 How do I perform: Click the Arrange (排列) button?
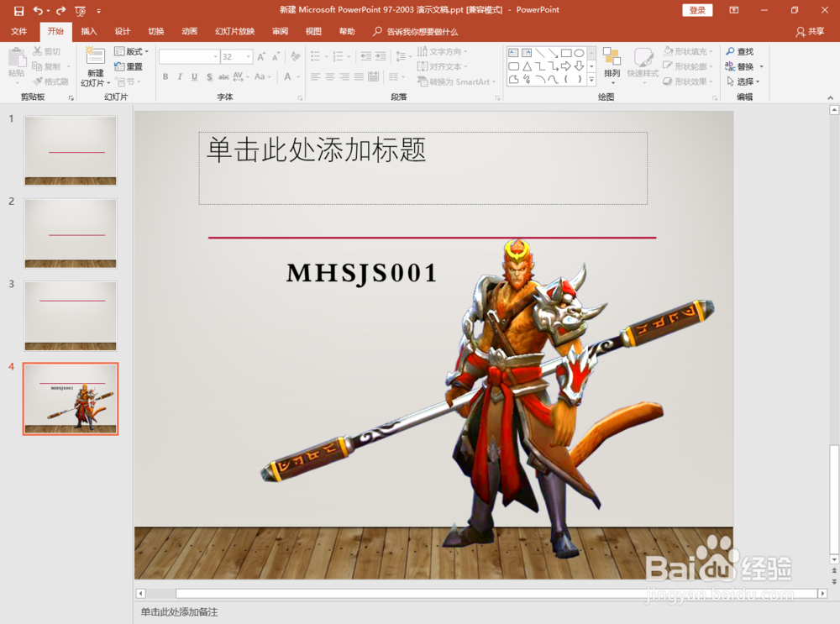tap(612, 65)
